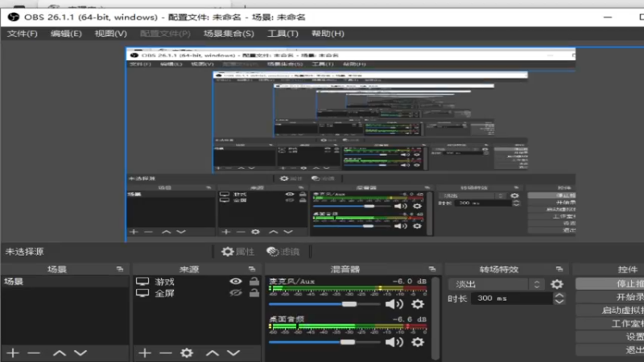
Task: Open the 帮助(H) menu
Action: click(x=328, y=34)
